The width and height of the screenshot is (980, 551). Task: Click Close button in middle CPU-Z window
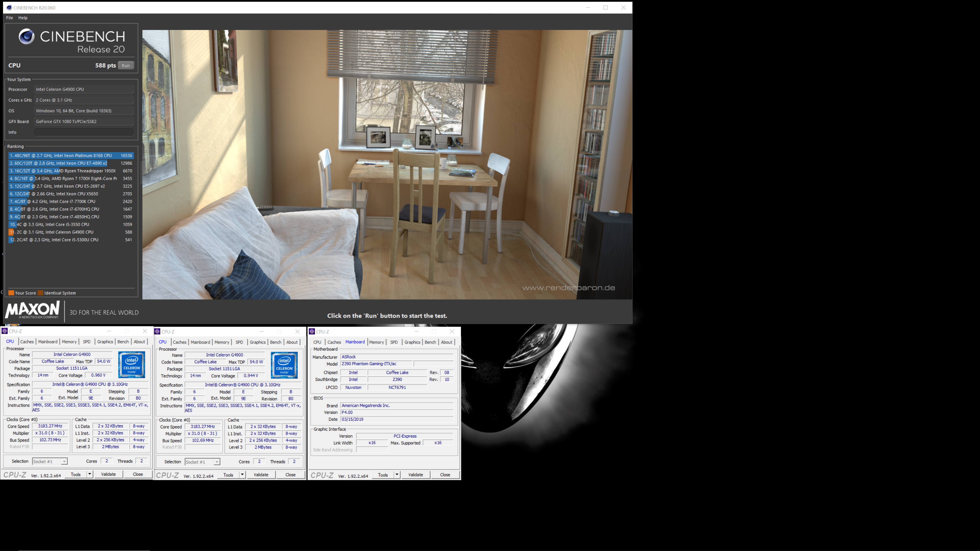[290, 474]
